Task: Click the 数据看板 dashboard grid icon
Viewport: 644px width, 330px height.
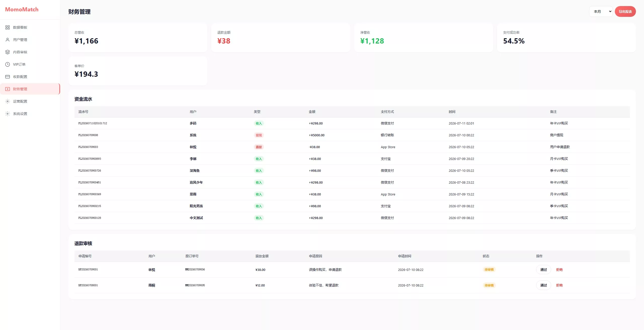Action: [x=8, y=27]
